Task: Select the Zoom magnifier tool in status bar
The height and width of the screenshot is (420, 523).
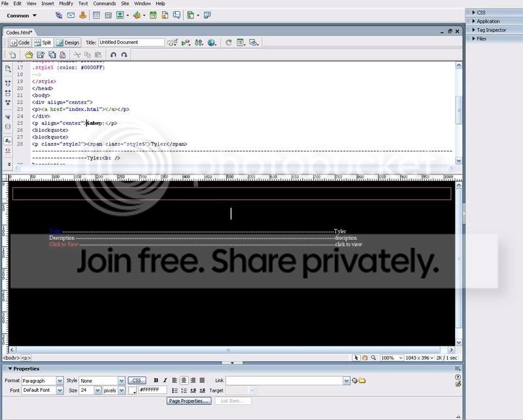Action: coord(373,358)
